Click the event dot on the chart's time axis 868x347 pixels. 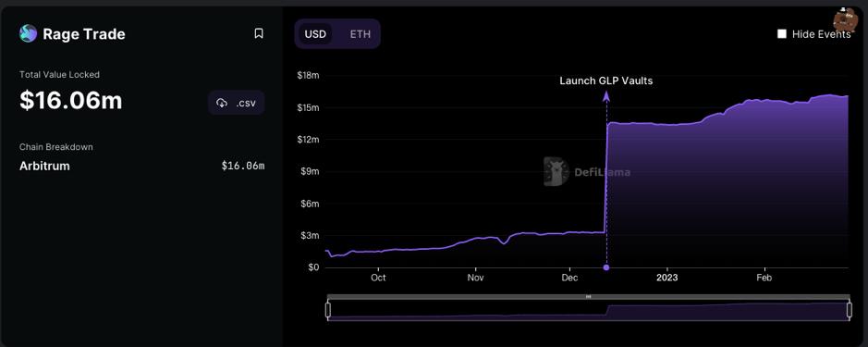606,267
